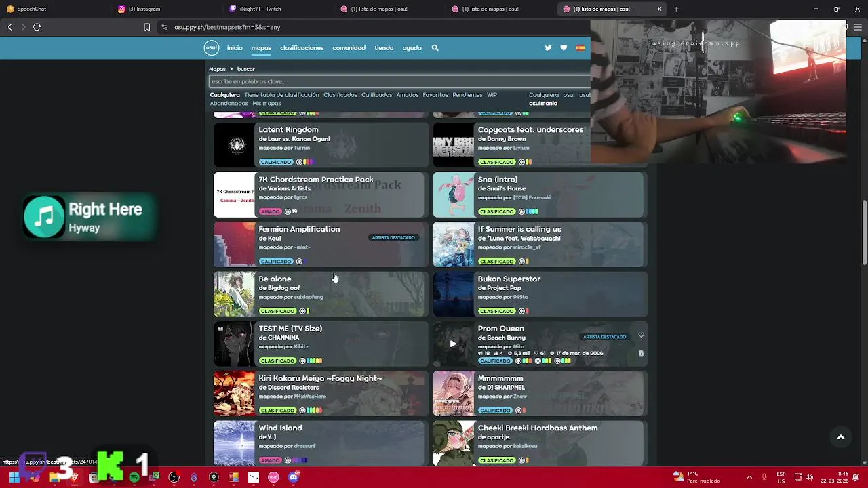
Task: Open the Windows Start menu
Action: pos(14,477)
